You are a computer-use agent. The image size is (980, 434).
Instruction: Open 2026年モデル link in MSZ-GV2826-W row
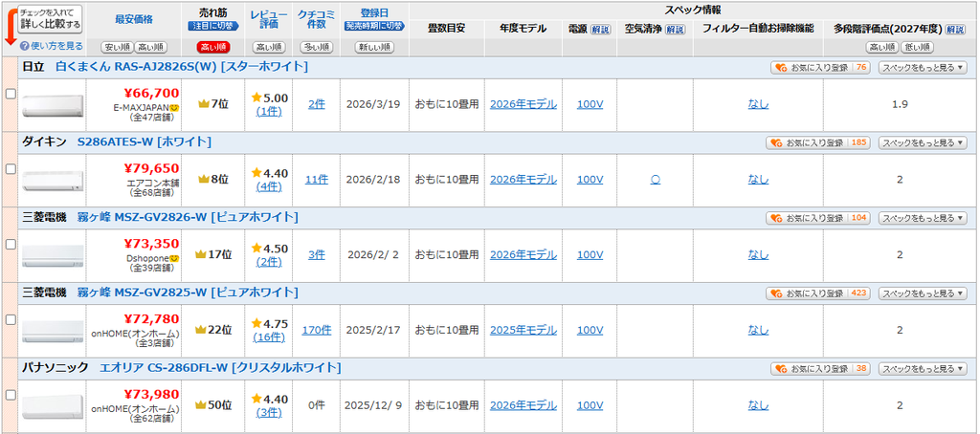pyautogui.click(x=523, y=255)
